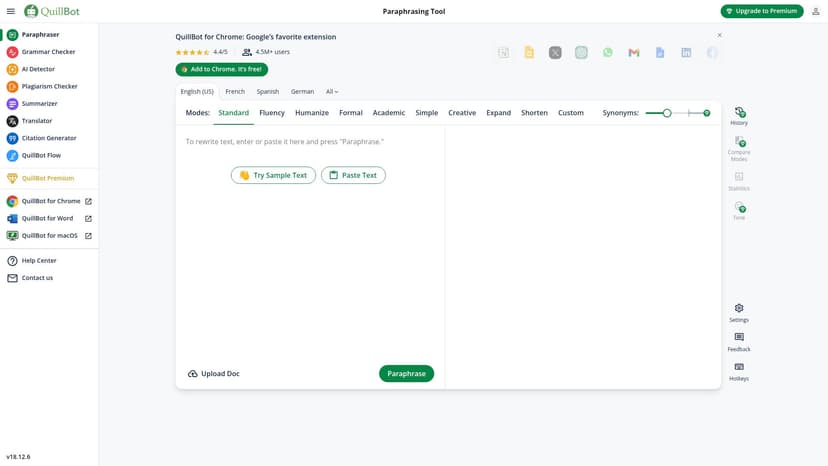Screen dimensions: 828x466
Task: Open the Grammar Checker from sidebar
Action: tap(48, 52)
